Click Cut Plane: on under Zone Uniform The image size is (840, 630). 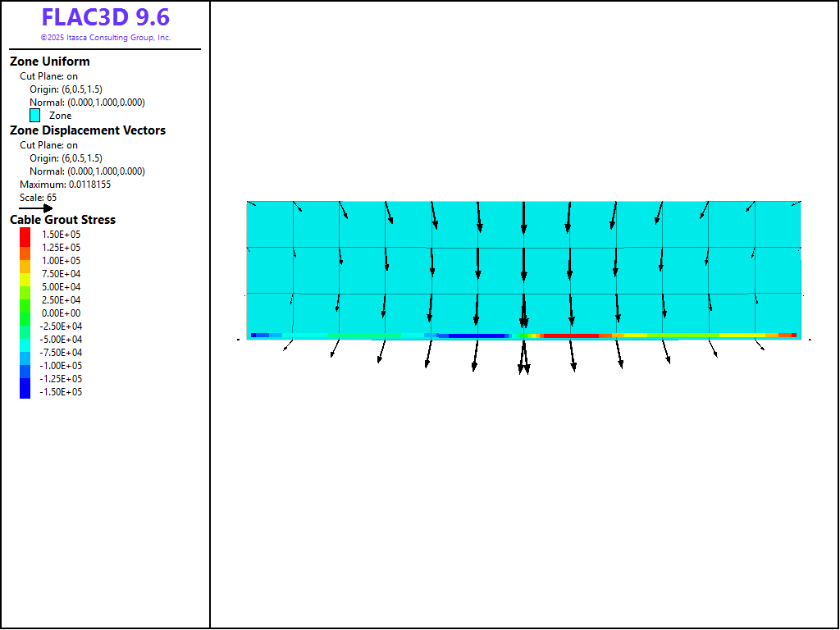pyautogui.click(x=49, y=76)
